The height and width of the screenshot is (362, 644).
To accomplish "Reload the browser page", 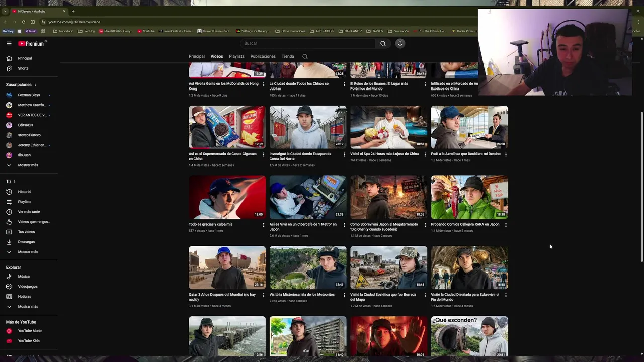I will click(23, 22).
